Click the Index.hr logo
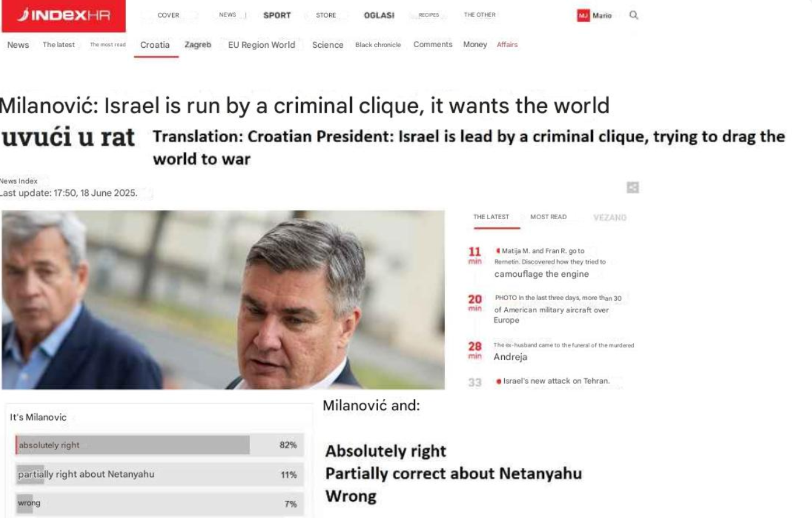This screenshot has width=812, height=518. click(64, 16)
